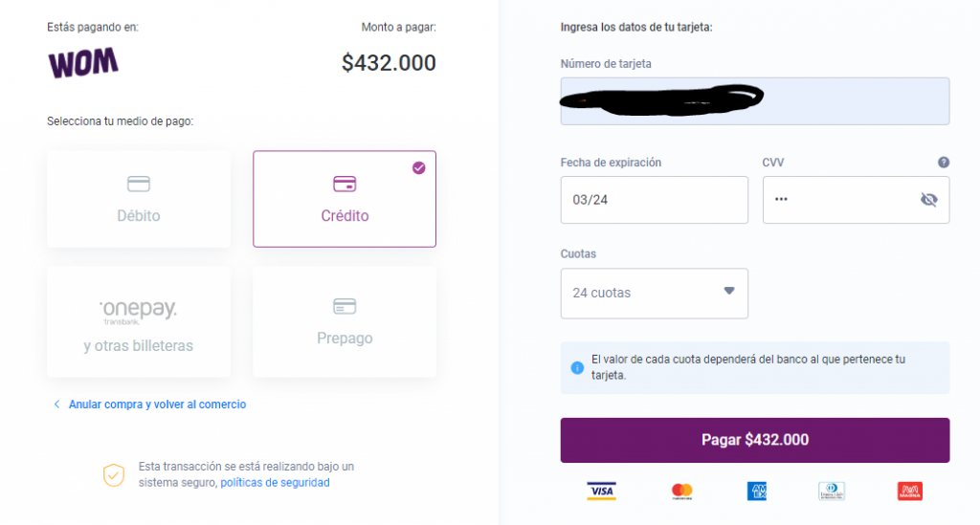Screen dimensions: 980x525
Task: Select the Prepago payment option
Action: tap(345, 322)
